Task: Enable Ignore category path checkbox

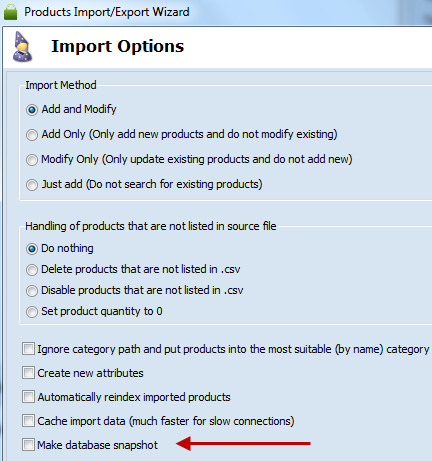Action: 28,349
